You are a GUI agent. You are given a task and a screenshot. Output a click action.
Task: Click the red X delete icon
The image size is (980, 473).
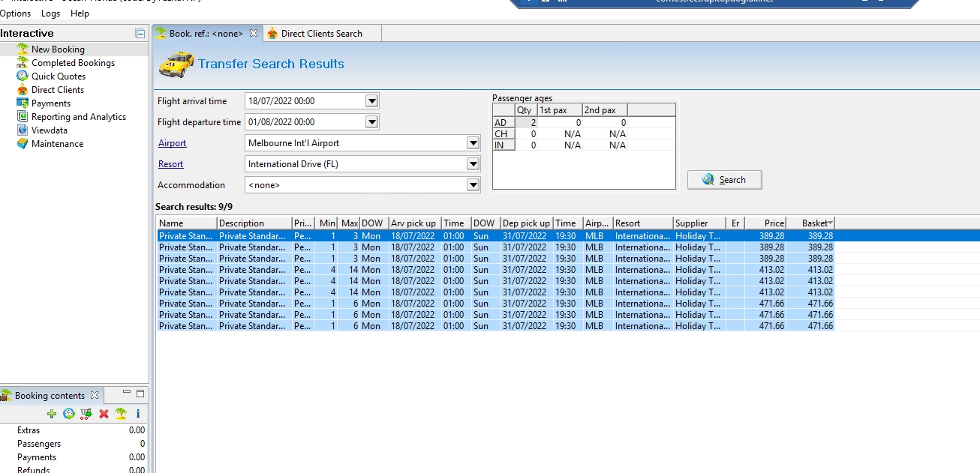pos(104,414)
